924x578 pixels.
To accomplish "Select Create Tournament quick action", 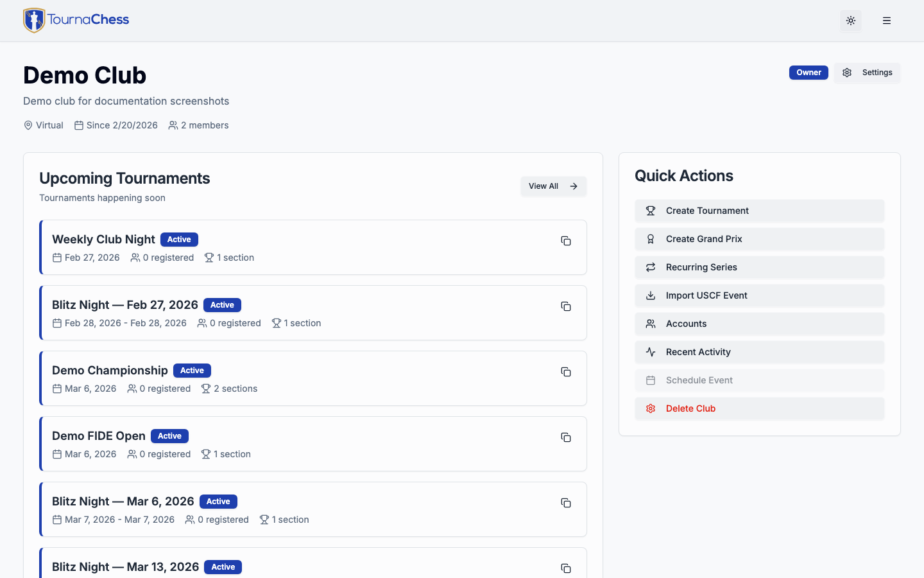I will click(759, 211).
